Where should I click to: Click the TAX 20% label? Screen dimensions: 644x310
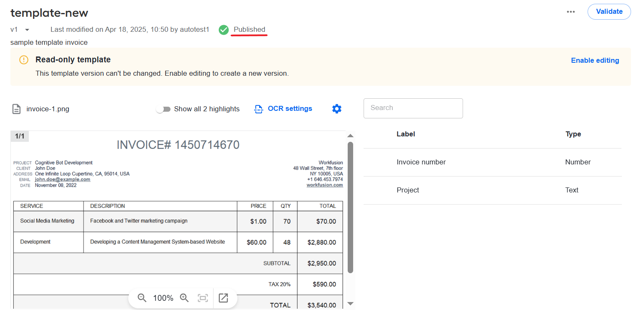coord(279,284)
